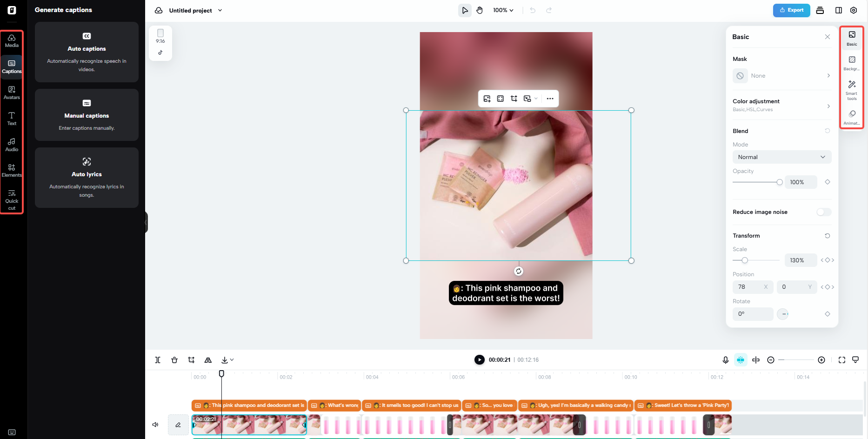Click the Delete icon in the timeline toolbar

tap(174, 359)
